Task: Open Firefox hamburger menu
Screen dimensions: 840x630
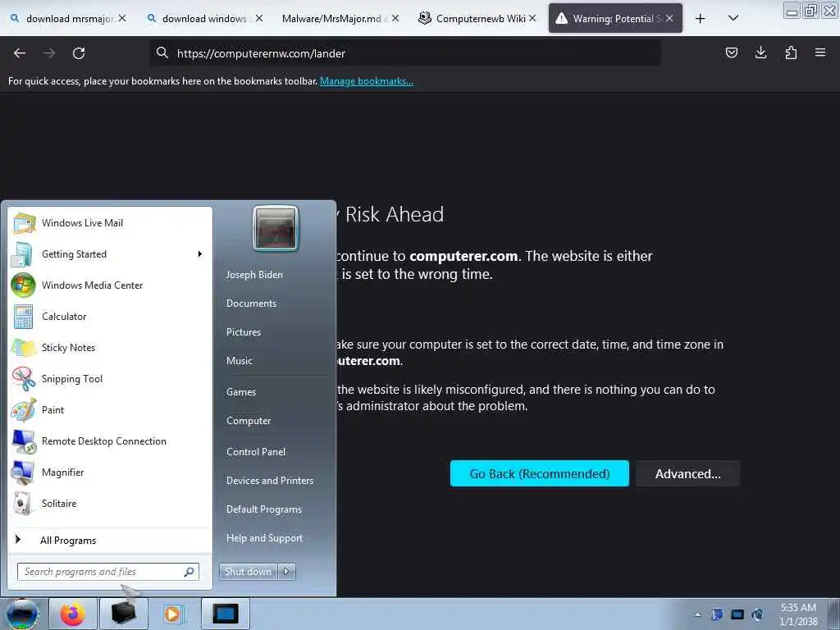Action: click(819, 52)
